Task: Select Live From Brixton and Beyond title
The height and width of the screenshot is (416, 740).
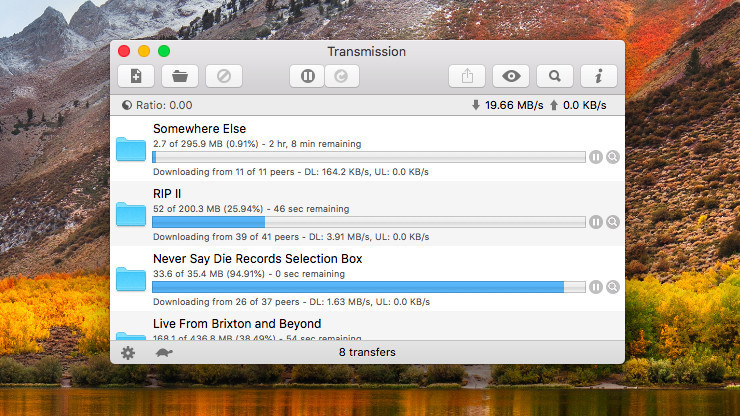Action: coord(237,324)
